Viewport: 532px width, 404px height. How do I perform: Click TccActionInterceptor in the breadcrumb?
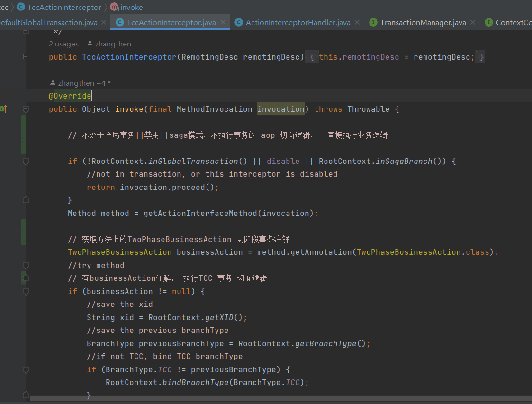[x=64, y=7]
